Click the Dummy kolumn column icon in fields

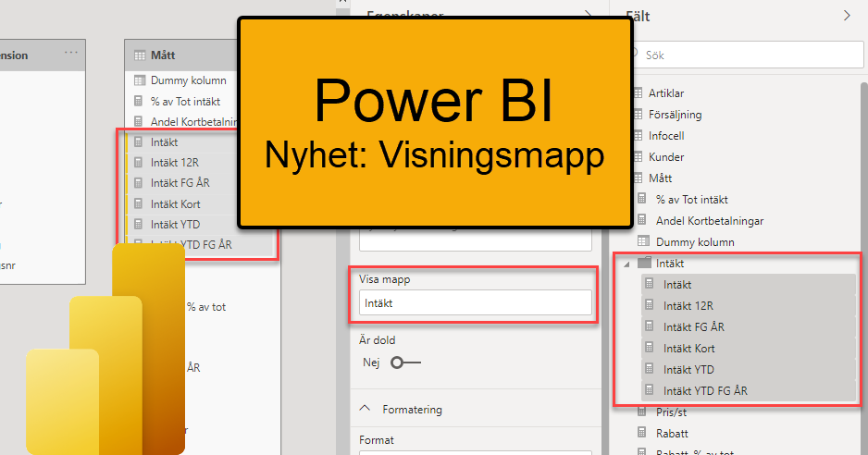click(644, 242)
